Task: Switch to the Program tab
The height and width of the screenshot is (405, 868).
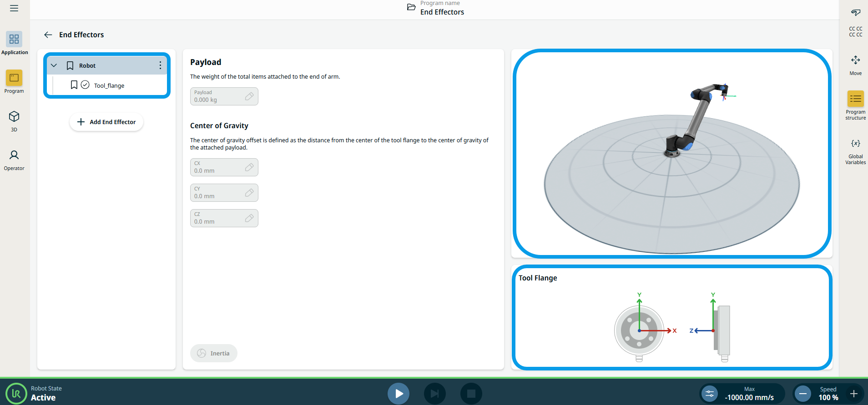Action: (14, 82)
